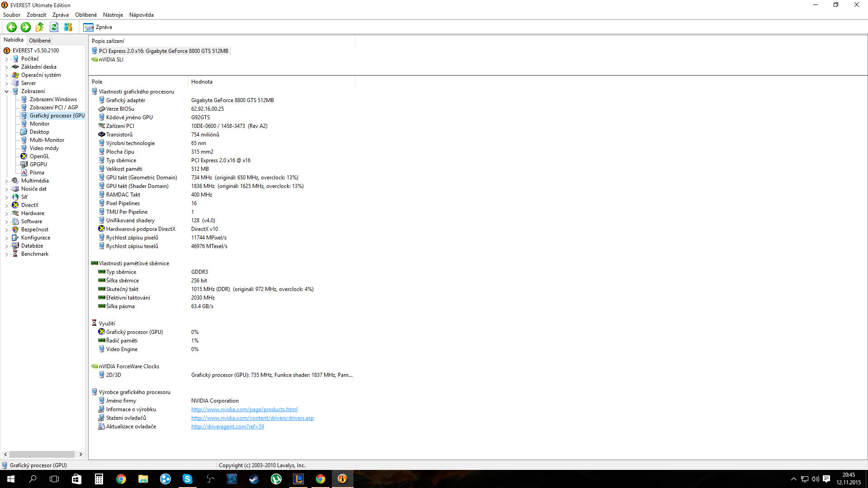Select the Monitor tree item
Image resolution: width=868 pixels, height=488 pixels.
click(x=39, y=124)
